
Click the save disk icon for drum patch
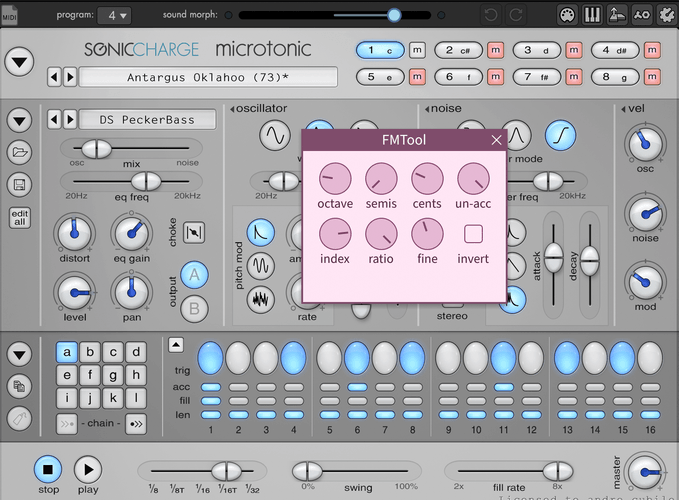pyautogui.click(x=19, y=185)
